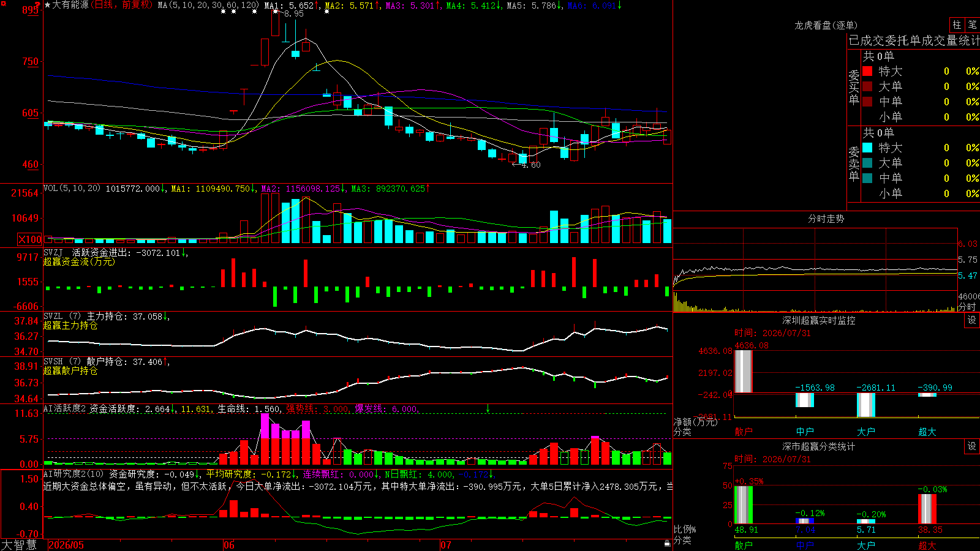The height and width of the screenshot is (551, 980).
Task: Click the MA4: 5.412 value
Action: [x=470, y=6]
